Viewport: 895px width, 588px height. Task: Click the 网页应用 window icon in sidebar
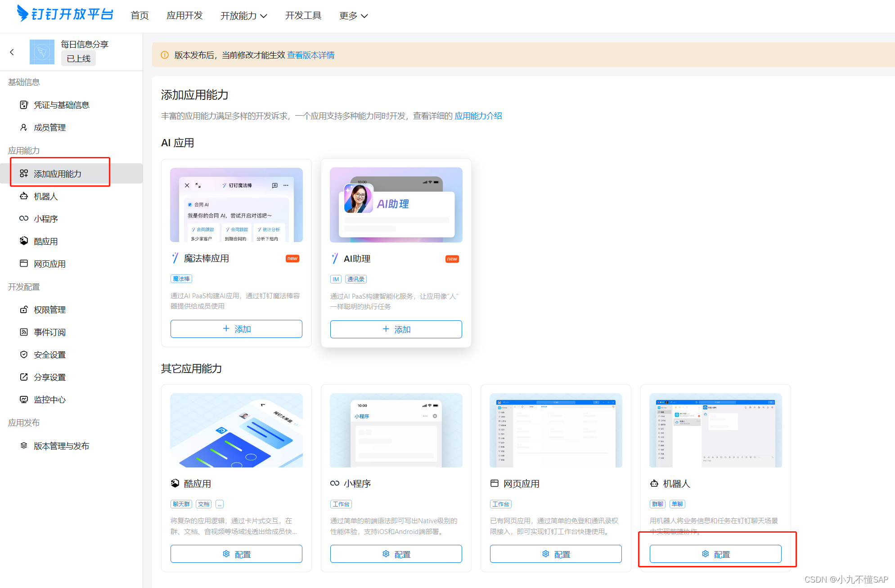[x=24, y=264]
